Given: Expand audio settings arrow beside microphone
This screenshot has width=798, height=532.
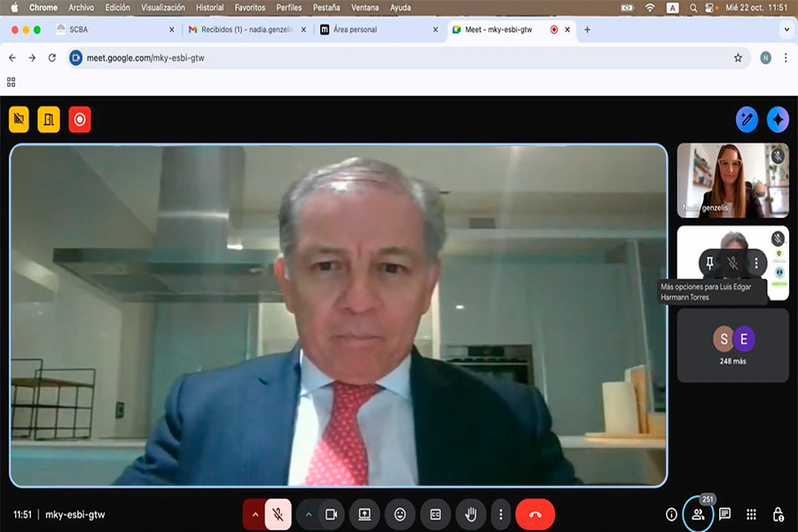Looking at the screenshot, I should 255,514.
